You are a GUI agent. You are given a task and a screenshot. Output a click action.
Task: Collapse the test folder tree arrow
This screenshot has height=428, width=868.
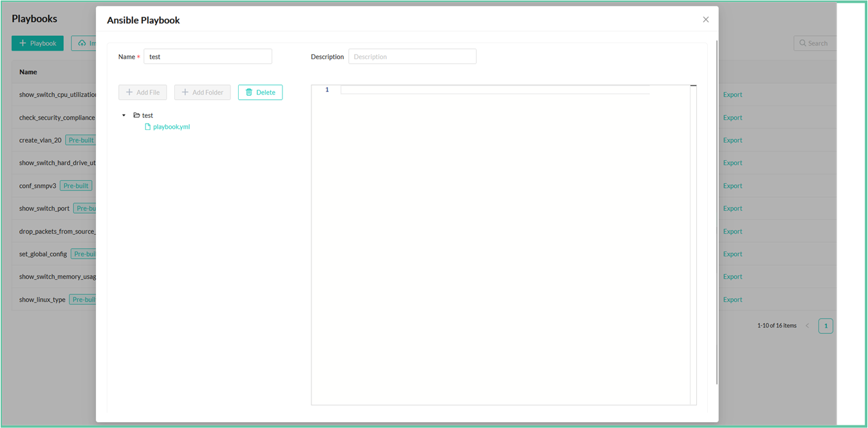tap(124, 116)
